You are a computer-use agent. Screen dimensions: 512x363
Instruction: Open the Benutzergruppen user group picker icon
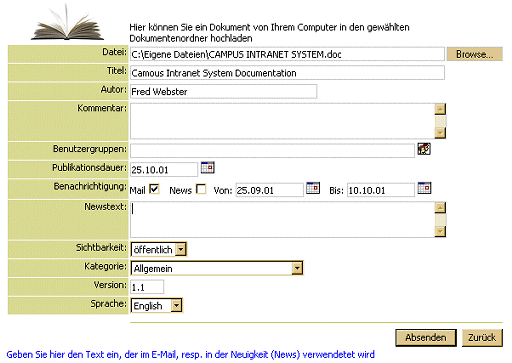click(x=424, y=149)
